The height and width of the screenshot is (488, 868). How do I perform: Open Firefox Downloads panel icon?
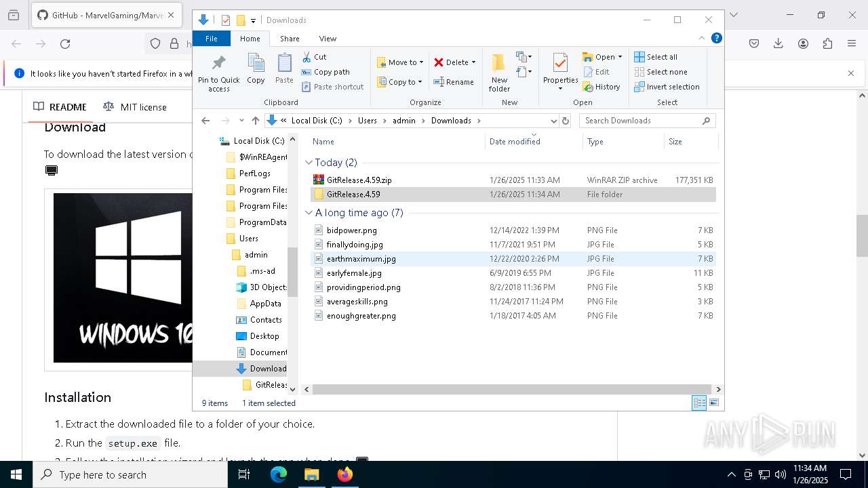click(778, 43)
